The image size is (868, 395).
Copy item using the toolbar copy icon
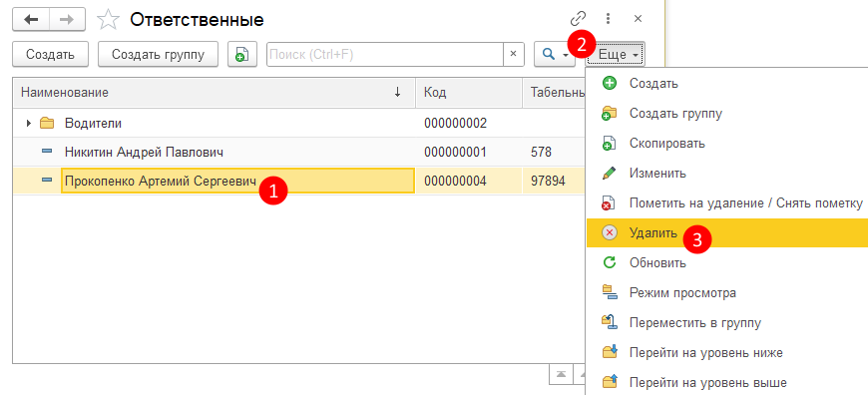click(241, 54)
